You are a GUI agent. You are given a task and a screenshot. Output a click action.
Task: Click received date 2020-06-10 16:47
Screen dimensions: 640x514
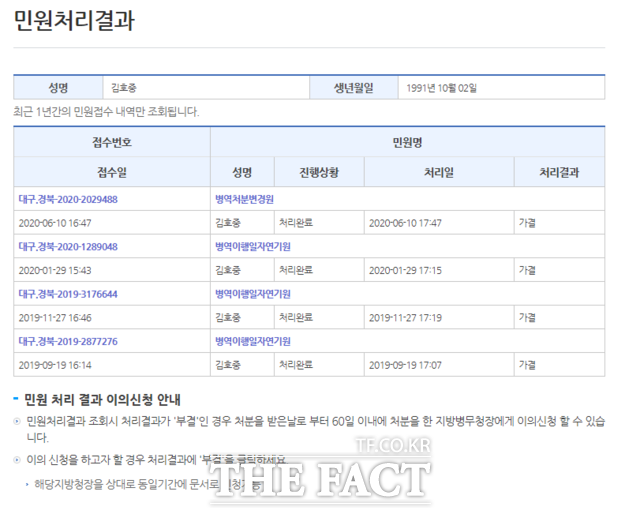[x=55, y=223]
